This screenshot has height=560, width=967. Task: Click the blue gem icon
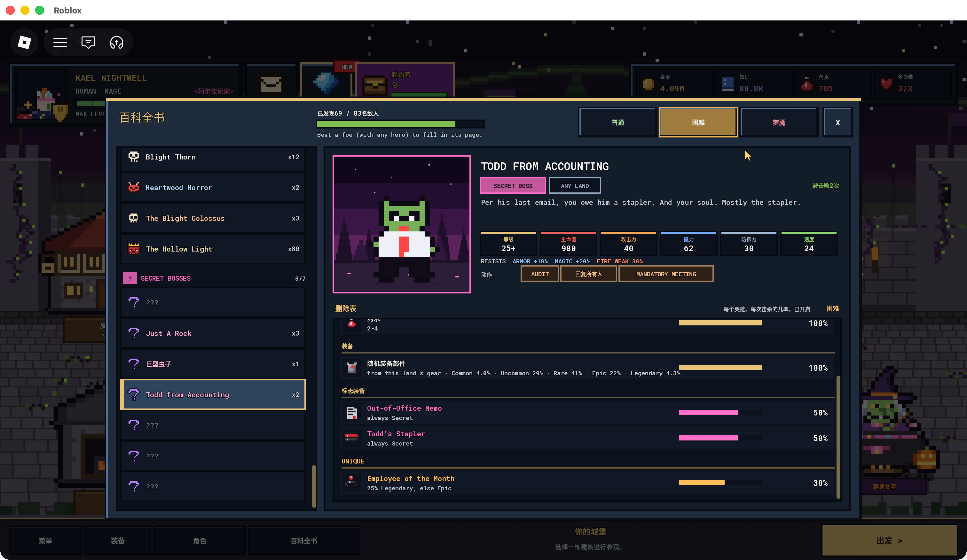coord(326,82)
